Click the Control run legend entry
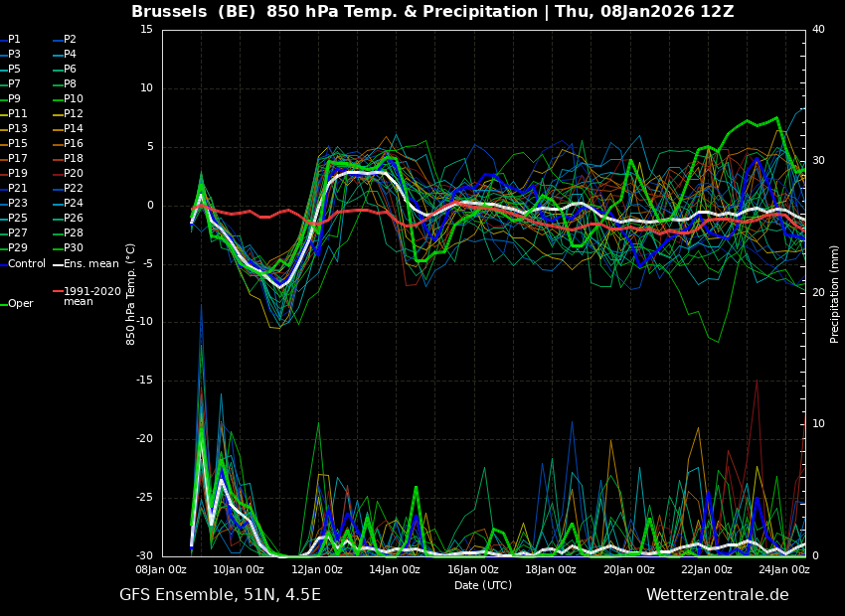The height and width of the screenshot is (616, 845). click(27, 263)
